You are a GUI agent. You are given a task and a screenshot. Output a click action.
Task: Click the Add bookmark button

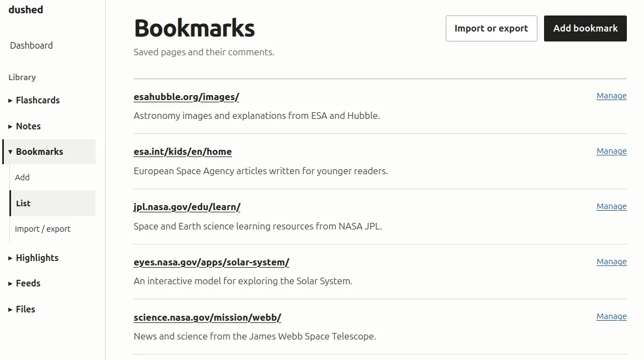(585, 28)
